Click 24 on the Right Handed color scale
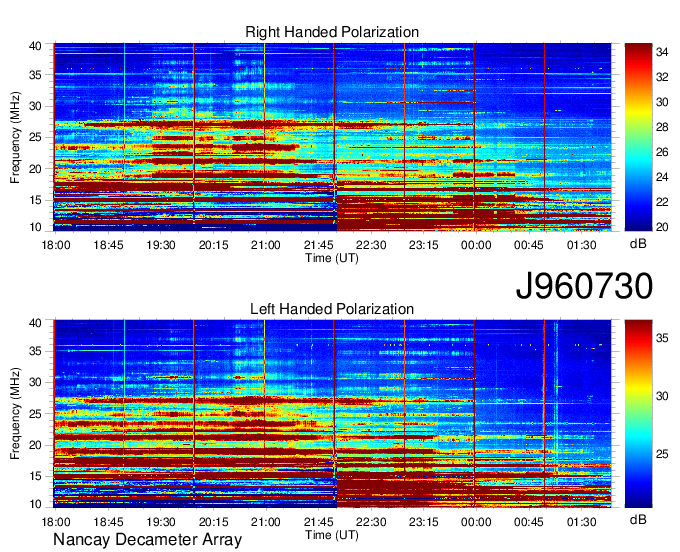This screenshot has height=552, width=680. pyautogui.click(x=662, y=177)
